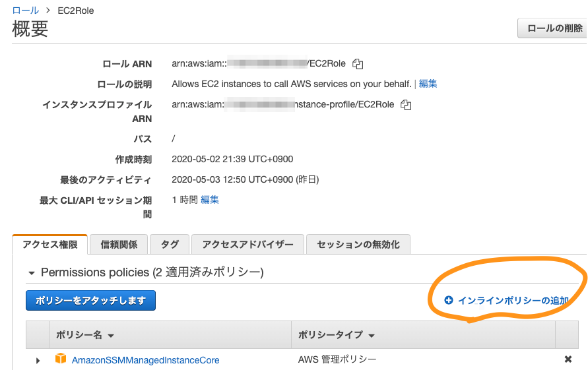
Task: Click the EC2Role breadcrumb text
Action: pos(76,11)
